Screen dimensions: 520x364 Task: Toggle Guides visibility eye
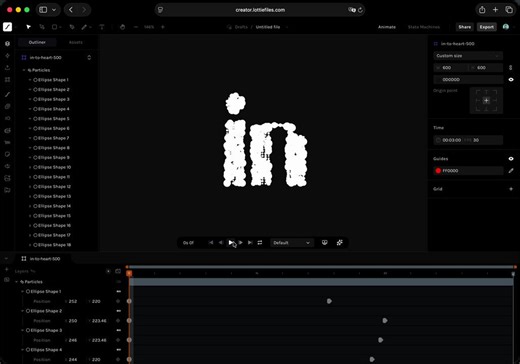(511, 159)
